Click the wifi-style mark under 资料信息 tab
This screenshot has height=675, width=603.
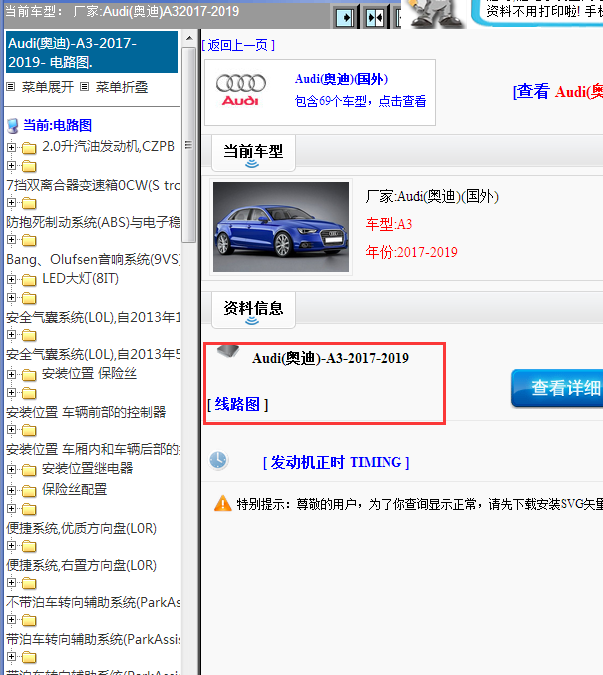tap(252, 321)
